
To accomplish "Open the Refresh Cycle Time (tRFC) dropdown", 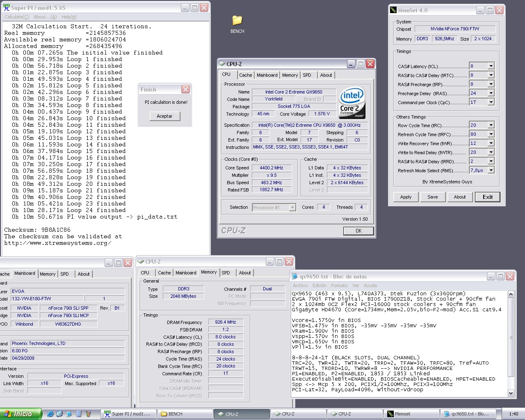I will coord(491,134).
